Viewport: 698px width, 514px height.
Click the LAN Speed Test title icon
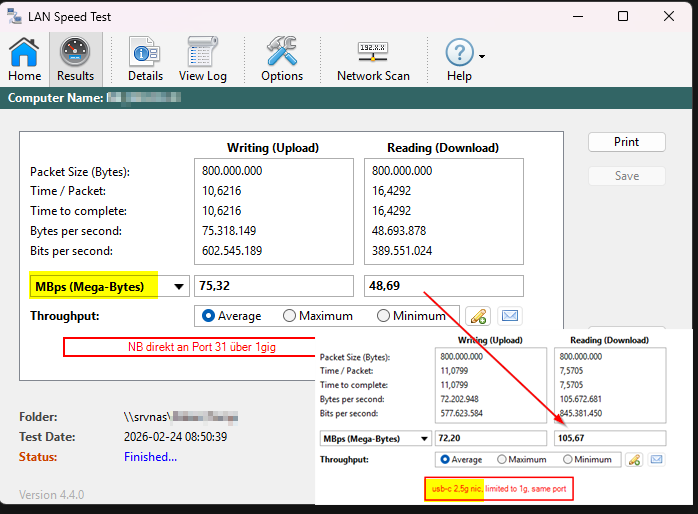[x=15, y=16]
